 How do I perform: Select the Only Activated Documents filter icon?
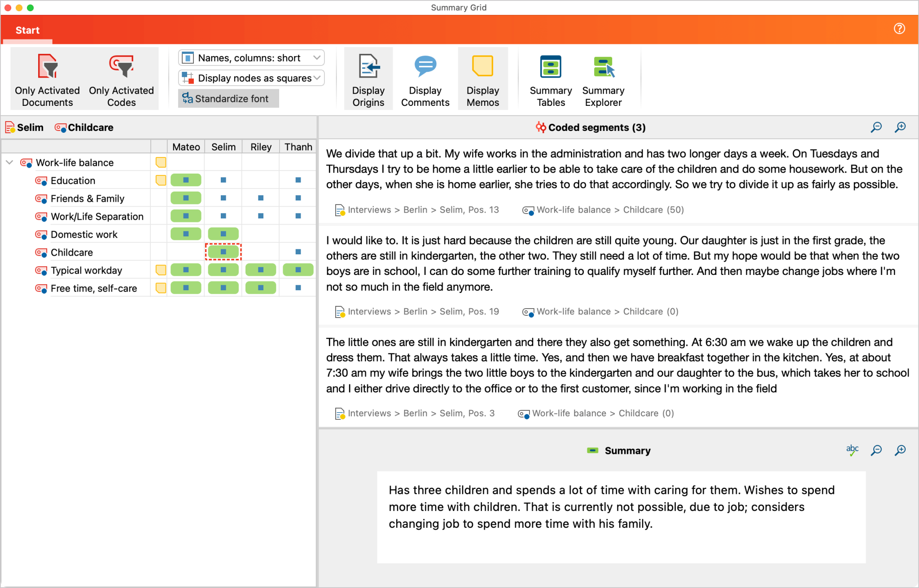click(47, 78)
